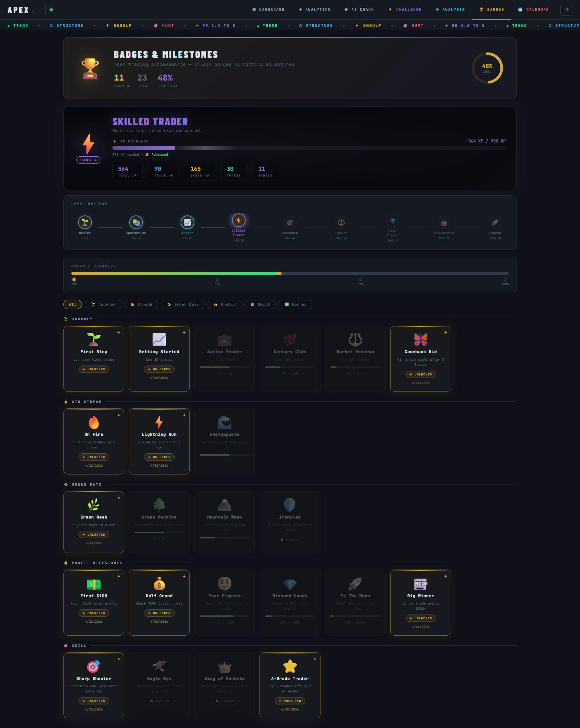Select the Advanced level icon

pos(290,222)
